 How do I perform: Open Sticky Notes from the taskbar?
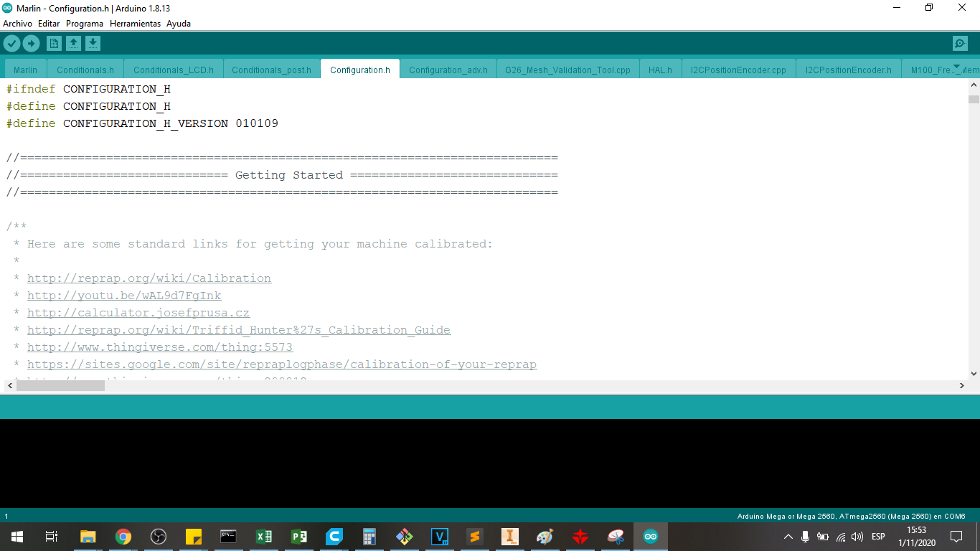pos(194,537)
